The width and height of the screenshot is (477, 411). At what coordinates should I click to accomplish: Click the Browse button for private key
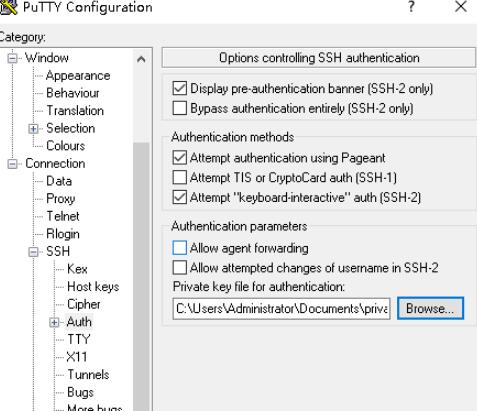[430, 309]
